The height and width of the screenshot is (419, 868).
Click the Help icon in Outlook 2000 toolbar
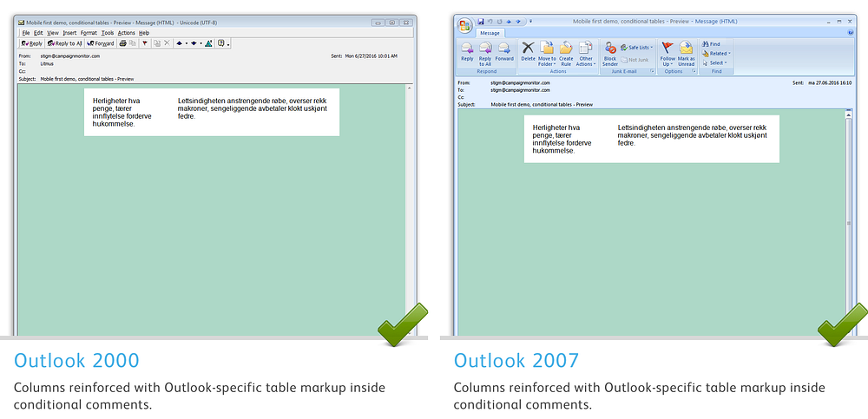tap(221, 43)
